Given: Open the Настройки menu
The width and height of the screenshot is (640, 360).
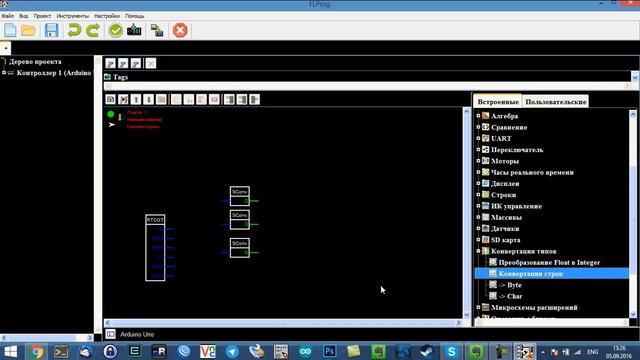Looking at the screenshot, I should (x=107, y=16).
